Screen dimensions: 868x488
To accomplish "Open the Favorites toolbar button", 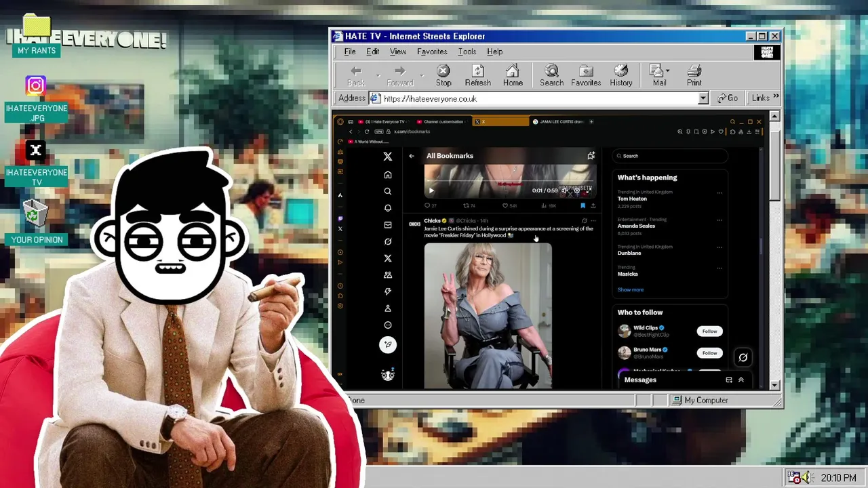I will 586,76.
